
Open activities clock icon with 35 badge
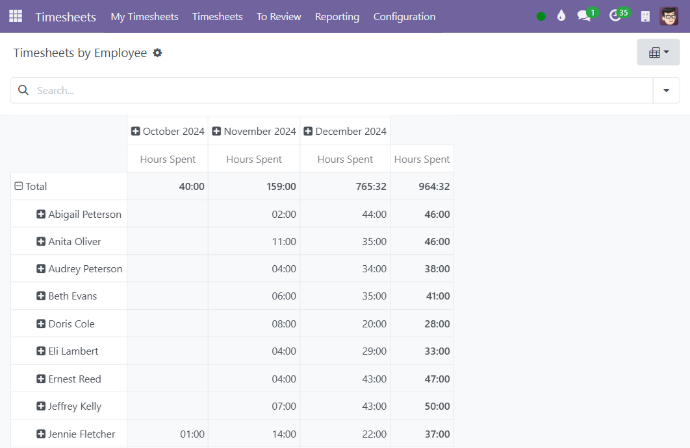point(619,15)
